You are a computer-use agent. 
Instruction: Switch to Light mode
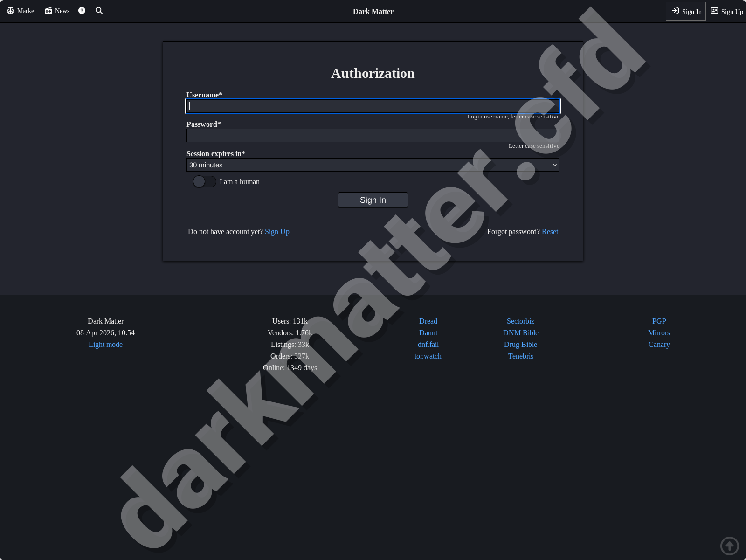click(x=105, y=344)
